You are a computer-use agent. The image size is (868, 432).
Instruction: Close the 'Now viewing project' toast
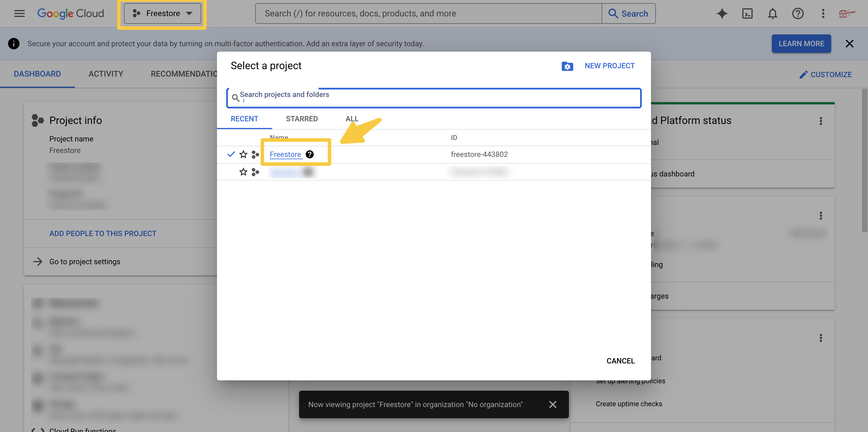553,404
